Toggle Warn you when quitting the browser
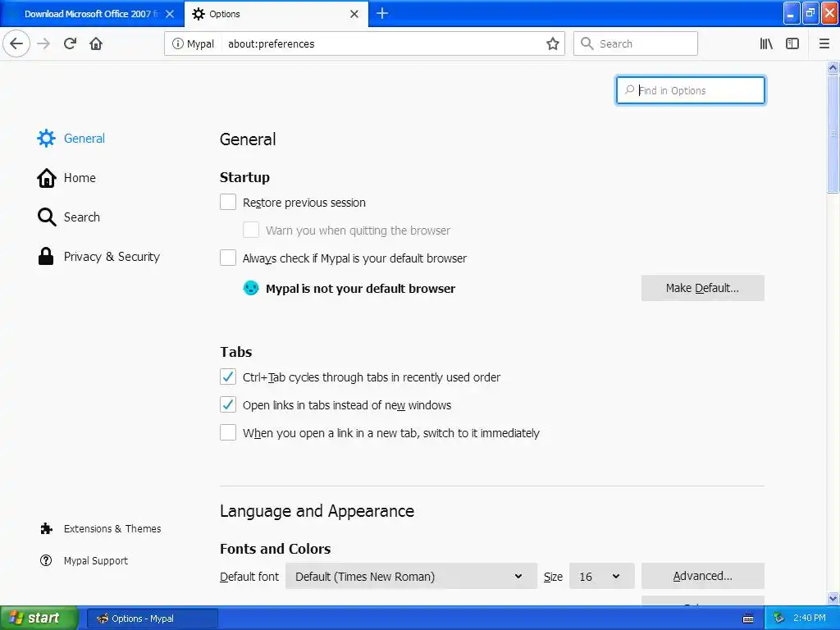This screenshot has width=840, height=630. click(x=251, y=230)
